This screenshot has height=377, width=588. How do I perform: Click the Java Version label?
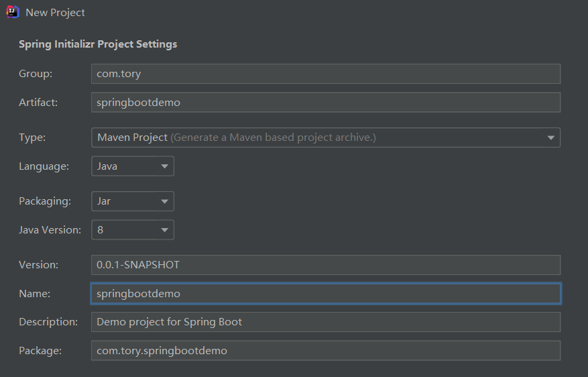(x=50, y=230)
